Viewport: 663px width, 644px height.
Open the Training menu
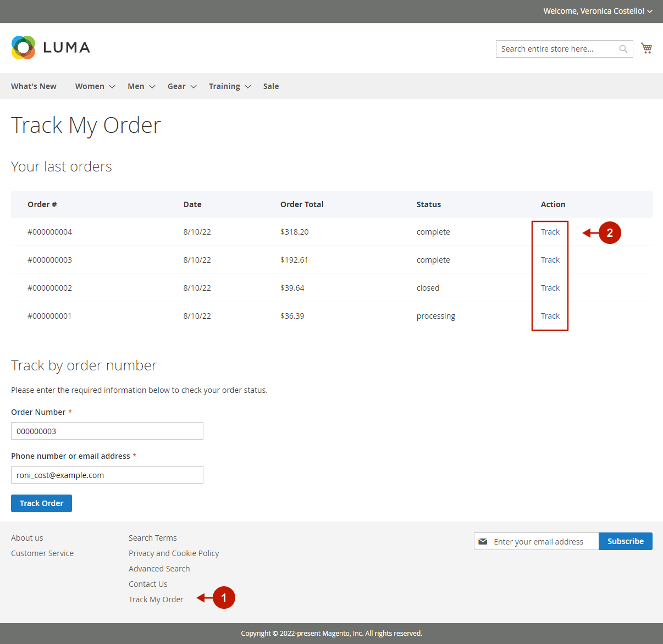click(x=230, y=86)
